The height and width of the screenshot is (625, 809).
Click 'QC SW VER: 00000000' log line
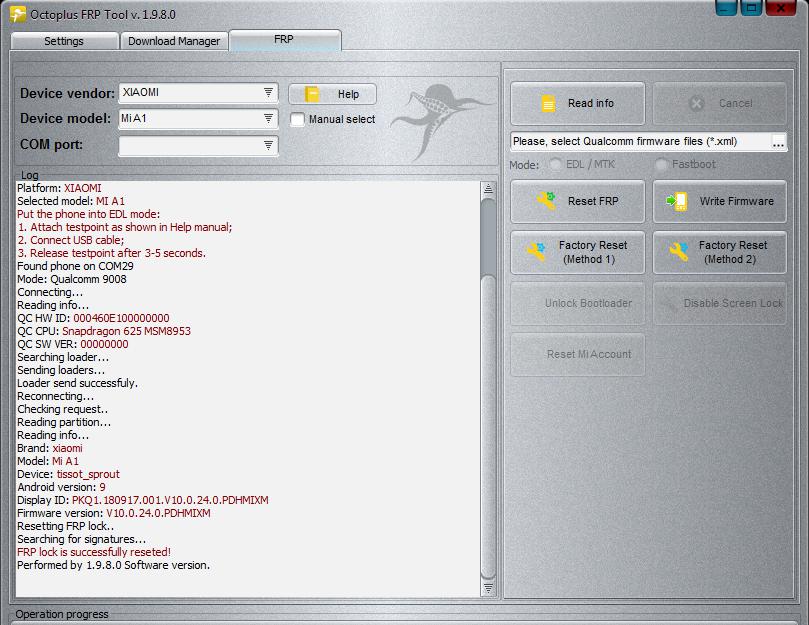tap(73, 344)
